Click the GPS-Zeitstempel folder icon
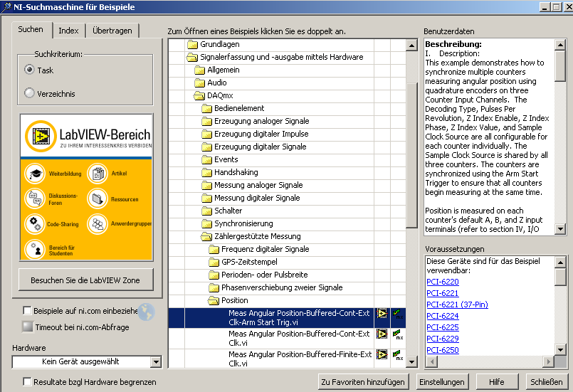Image resolution: width=573 pixels, height=392 pixels. [214, 262]
